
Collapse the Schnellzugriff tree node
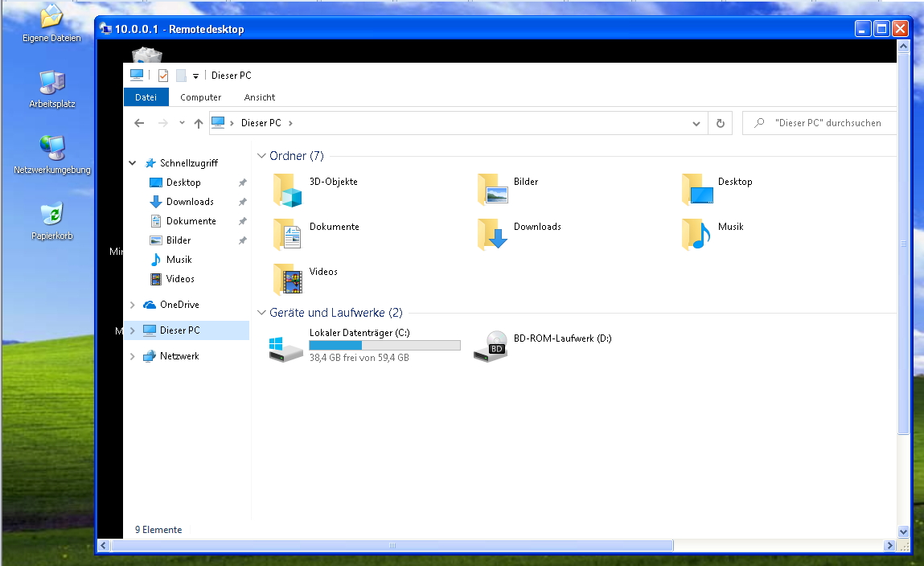[x=133, y=163]
